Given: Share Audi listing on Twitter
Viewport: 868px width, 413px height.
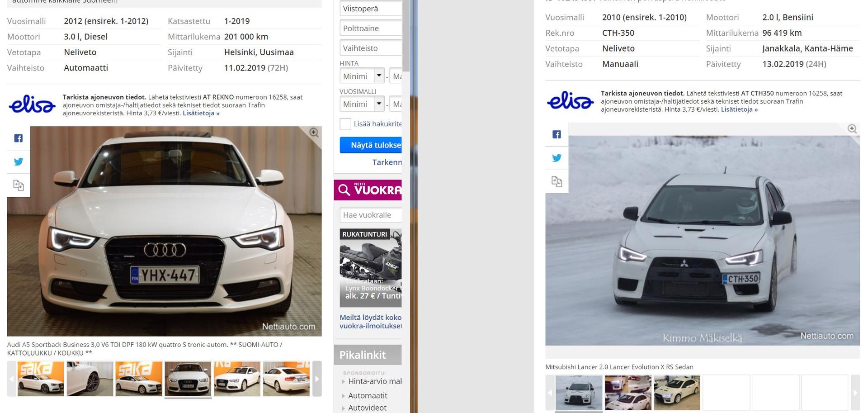Looking at the screenshot, I should [x=18, y=161].
